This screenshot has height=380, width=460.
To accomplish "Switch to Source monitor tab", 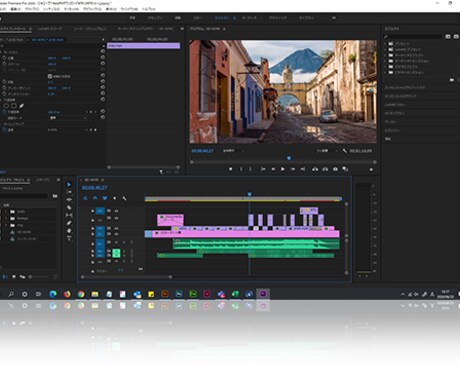I will coord(90,29).
